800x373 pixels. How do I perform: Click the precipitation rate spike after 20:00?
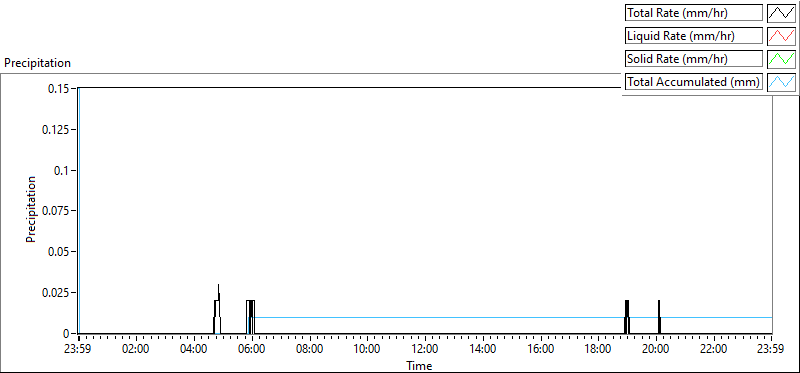(659, 317)
